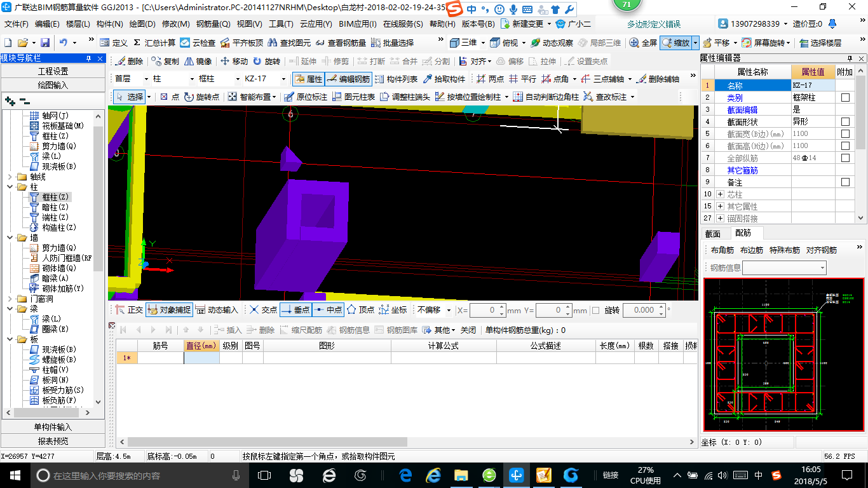
Task: Click 全屏 full screen view
Action: pyautogui.click(x=643, y=43)
